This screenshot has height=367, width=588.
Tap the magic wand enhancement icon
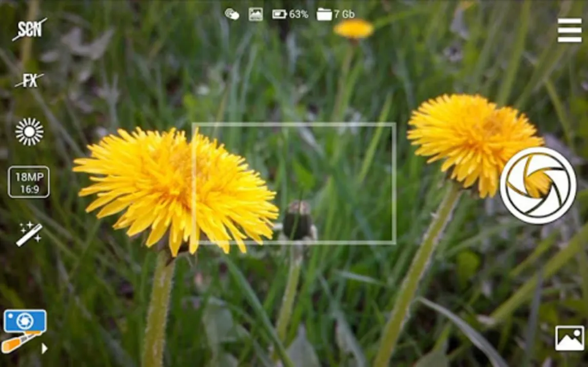(29, 234)
